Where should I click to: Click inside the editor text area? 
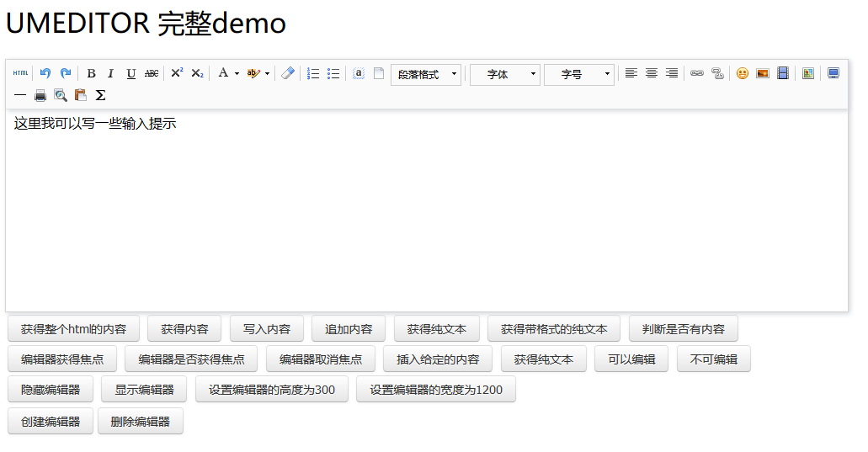pos(426,210)
